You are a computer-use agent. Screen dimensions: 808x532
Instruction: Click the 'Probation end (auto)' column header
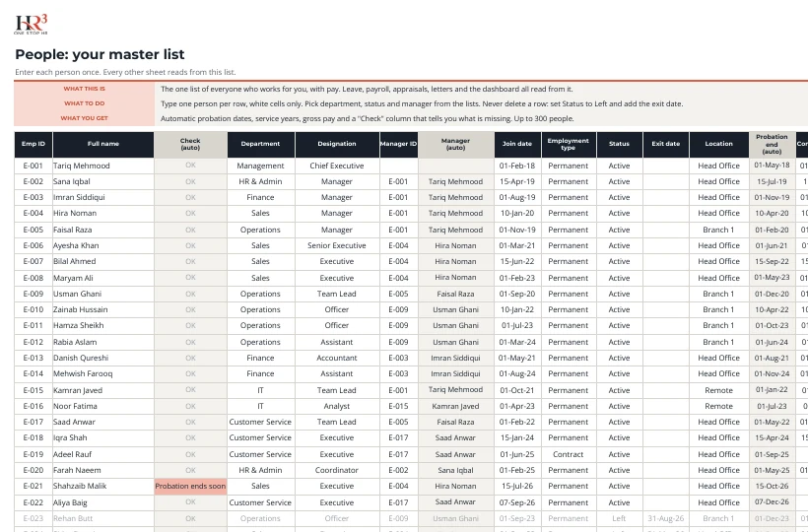click(772, 144)
